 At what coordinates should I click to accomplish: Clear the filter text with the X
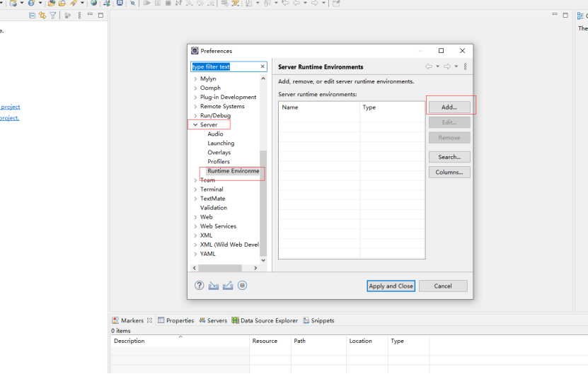coord(263,66)
